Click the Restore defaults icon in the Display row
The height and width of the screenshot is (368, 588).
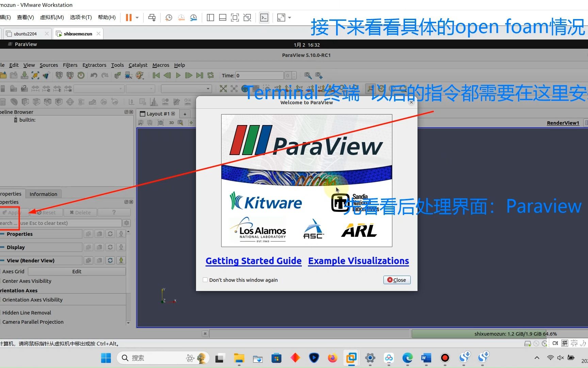(x=110, y=247)
